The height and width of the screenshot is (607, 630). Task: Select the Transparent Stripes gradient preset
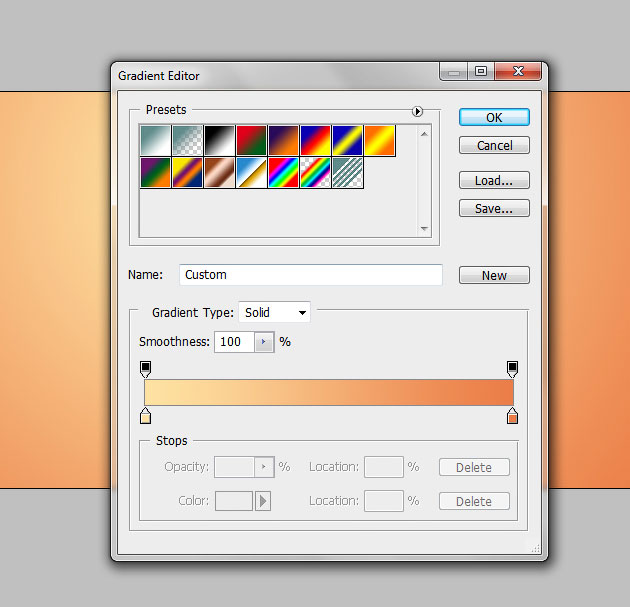348,172
